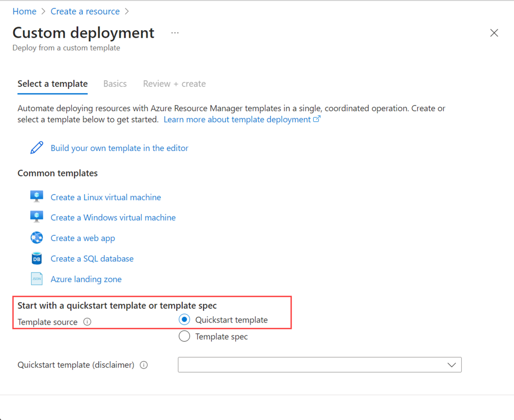Go back to Create a resource breadcrumb
514x420 pixels.
pyautogui.click(x=85, y=11)
